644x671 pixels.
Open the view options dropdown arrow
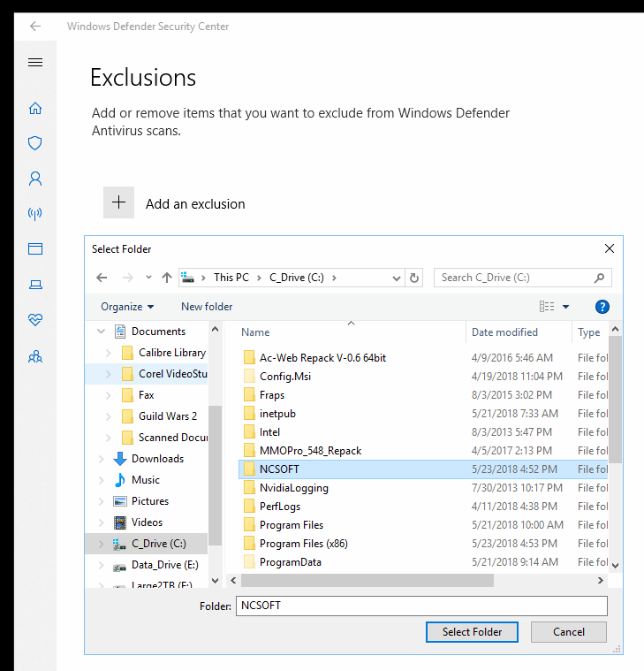click(566, 307)
